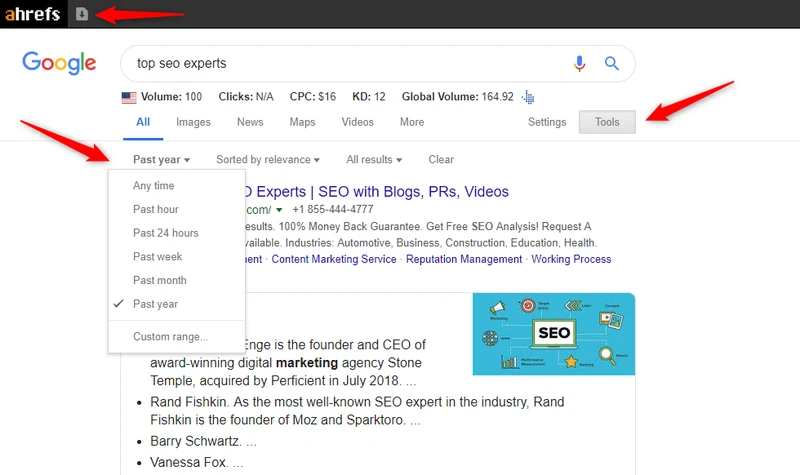This screenshot has height=475, width=800.
Task: Toggle the Tools button
Action: point(607,122)
